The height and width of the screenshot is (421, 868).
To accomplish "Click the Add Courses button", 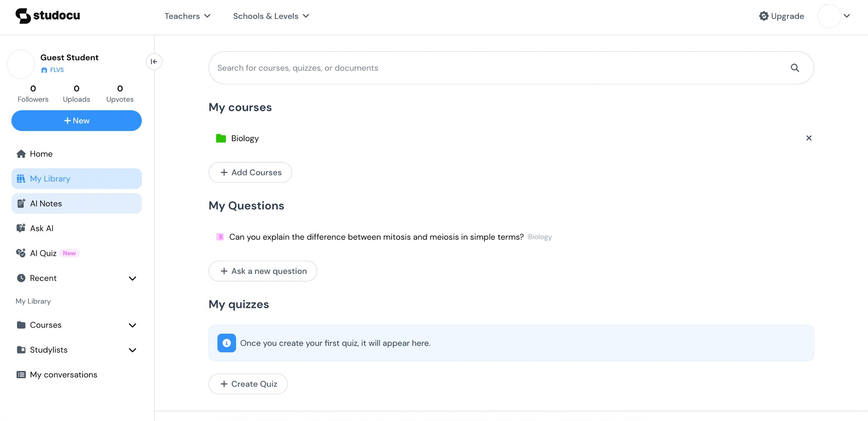I will pos(250,173).
